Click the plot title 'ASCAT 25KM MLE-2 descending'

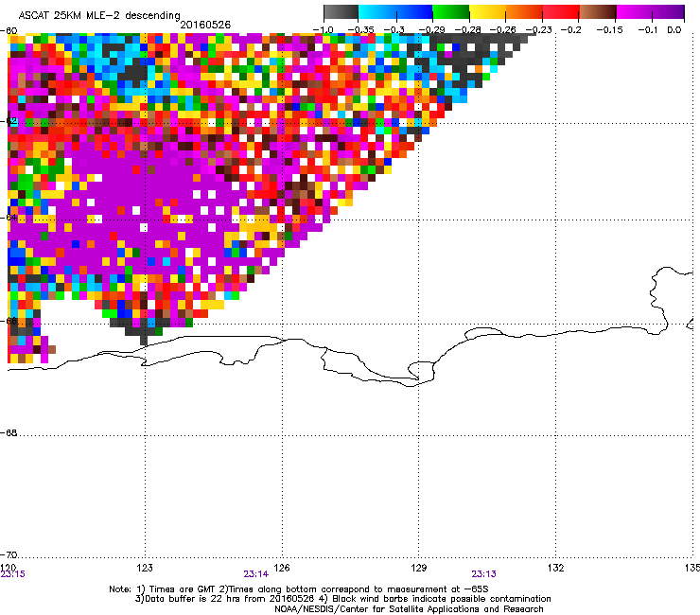click(99, 15)
